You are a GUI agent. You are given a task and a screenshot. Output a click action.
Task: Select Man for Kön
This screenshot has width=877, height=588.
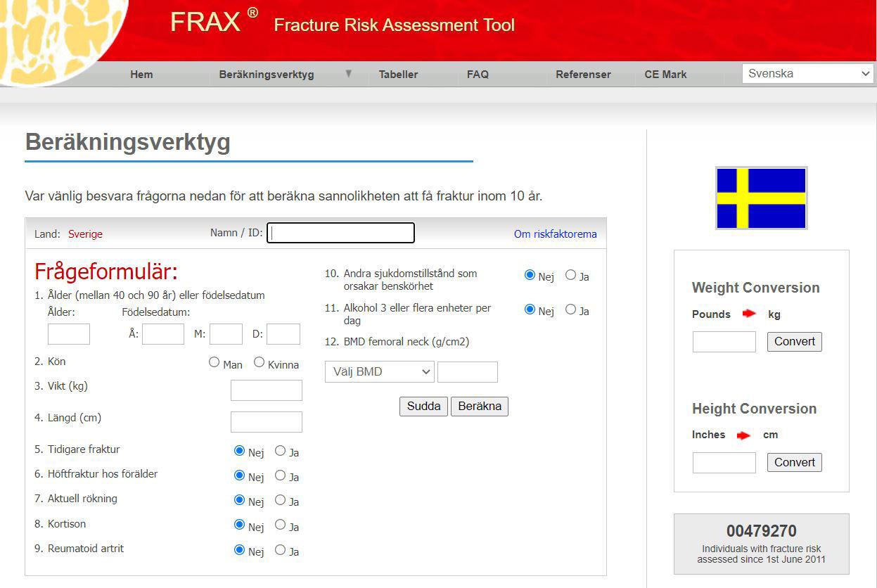214,362
